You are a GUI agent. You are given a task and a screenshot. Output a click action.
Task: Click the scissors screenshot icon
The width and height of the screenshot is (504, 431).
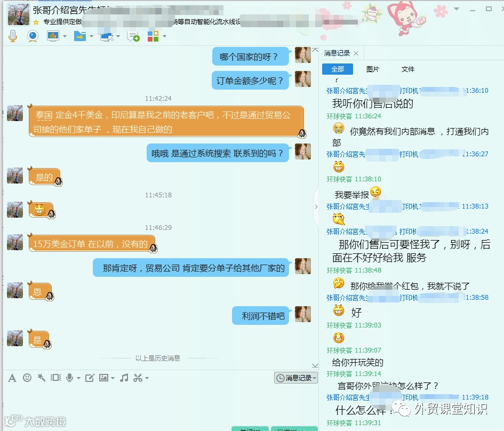[138, 378]
